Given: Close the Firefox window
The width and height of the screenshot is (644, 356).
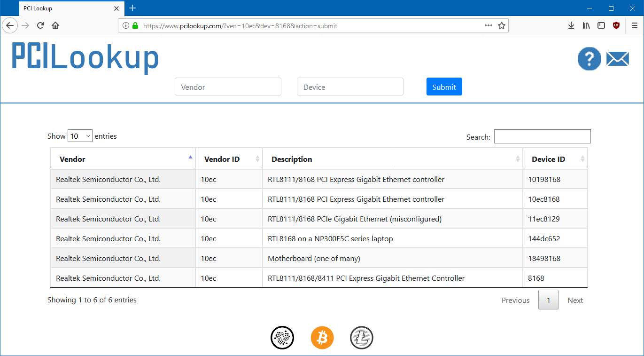Looking at the screenshot, I should [632, 8].
